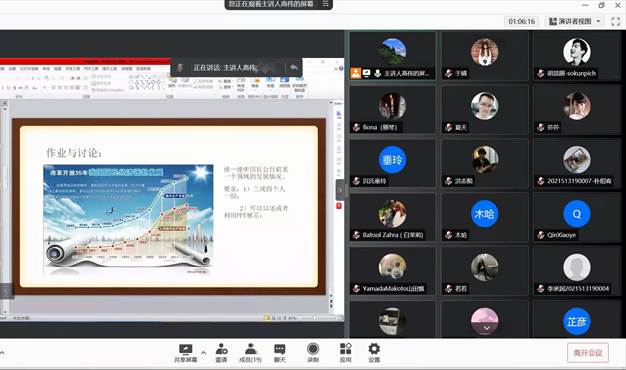Click the reply arrow in speaking banner

click(294, 67)
